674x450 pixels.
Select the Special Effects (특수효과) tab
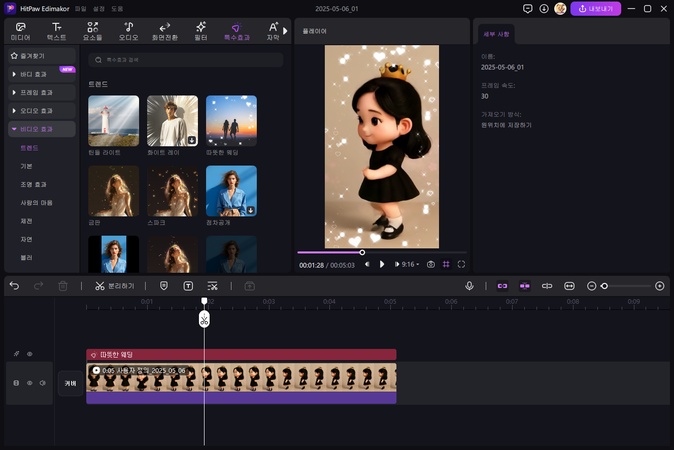coord(236,31)
